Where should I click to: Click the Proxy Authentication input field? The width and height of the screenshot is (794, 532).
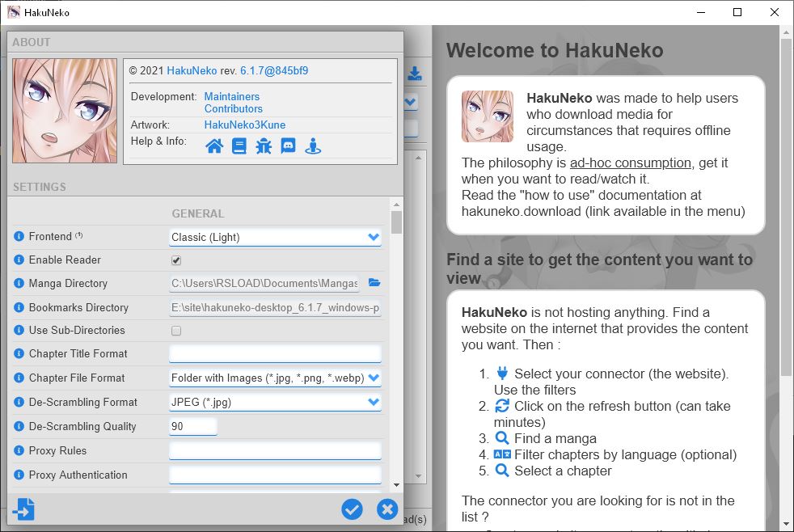275,475
